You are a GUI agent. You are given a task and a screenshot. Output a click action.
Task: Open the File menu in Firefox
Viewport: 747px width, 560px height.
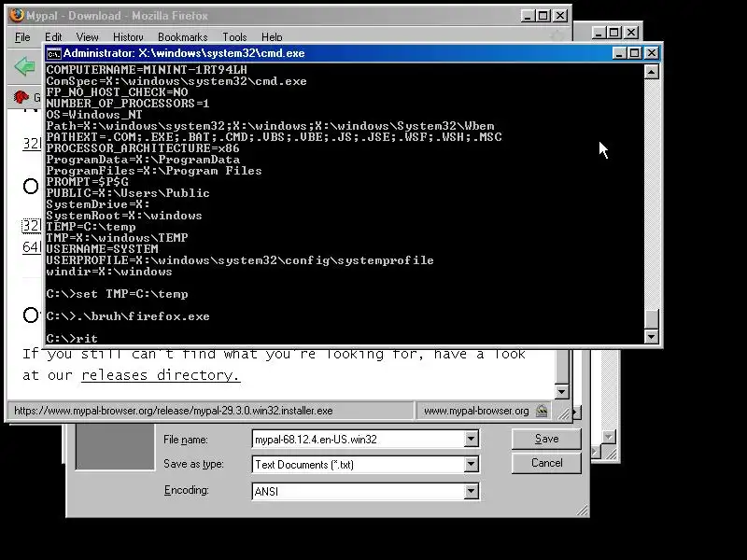[22, 37]
